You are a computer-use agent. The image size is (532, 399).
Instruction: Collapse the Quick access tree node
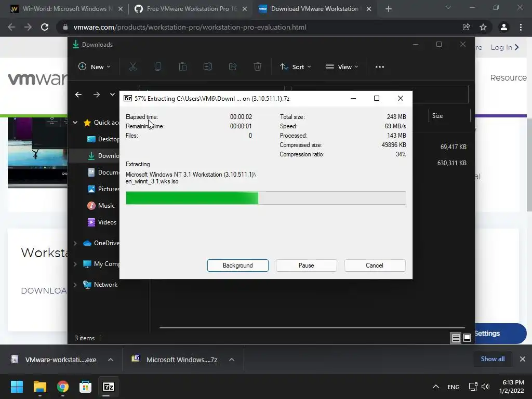(x=75, y=123)
